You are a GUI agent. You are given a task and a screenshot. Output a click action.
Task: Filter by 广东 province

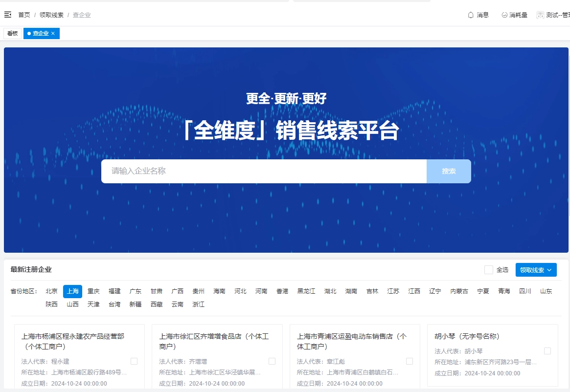[136, 291]
